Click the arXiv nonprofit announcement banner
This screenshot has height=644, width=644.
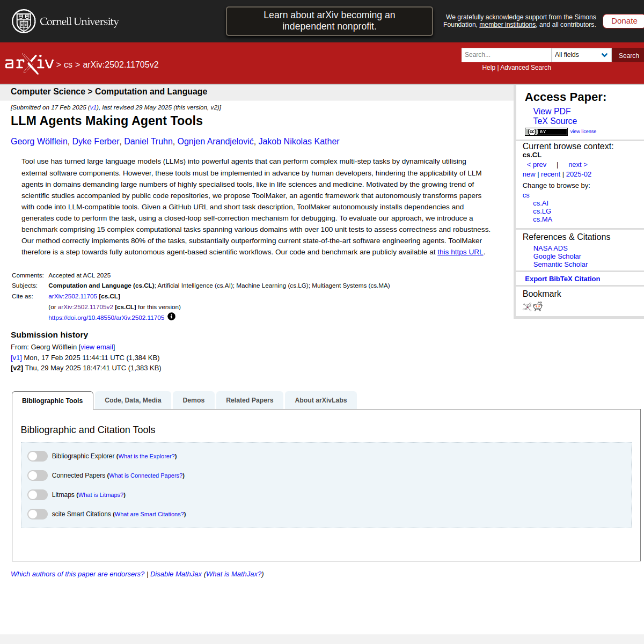(x=330, y=21)
